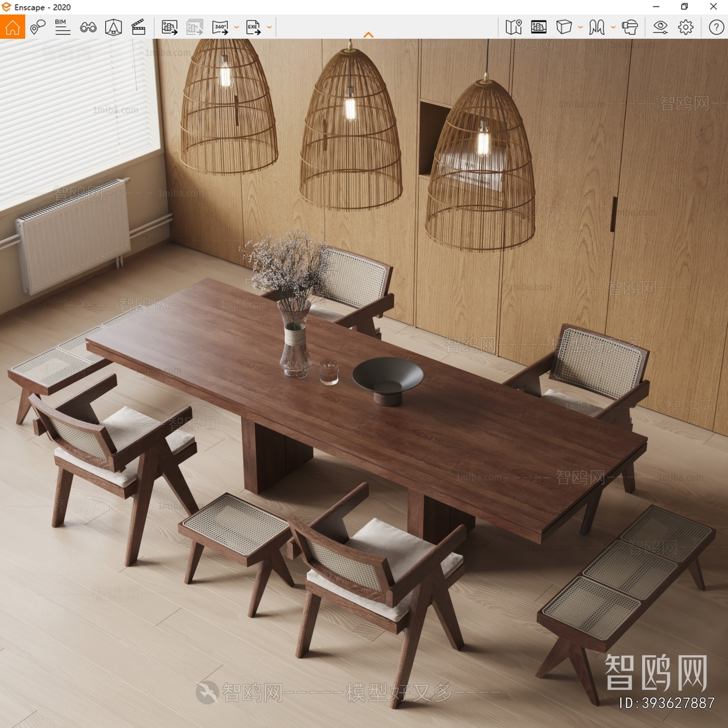Expand the navigation mode dropdown arrow
Image resolution: width=728 pixels, height=728 pixels.
[613, 27]
